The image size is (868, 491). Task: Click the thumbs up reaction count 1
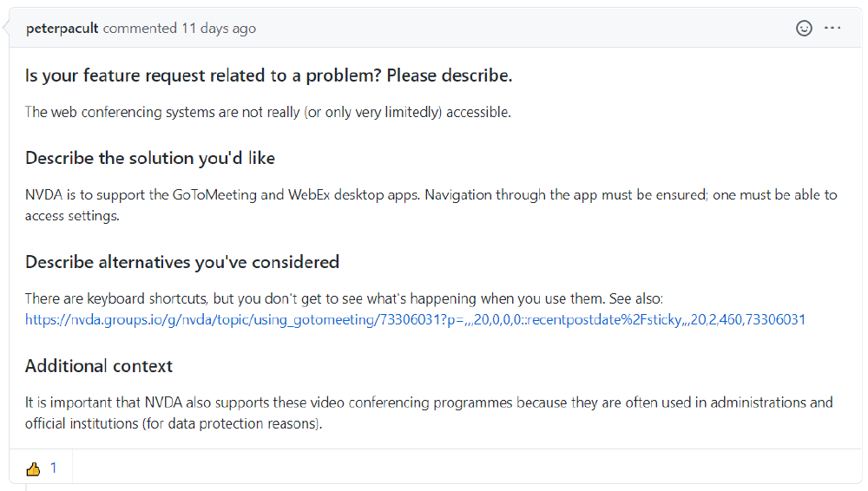pyautogui.click(x=54, y=468)
